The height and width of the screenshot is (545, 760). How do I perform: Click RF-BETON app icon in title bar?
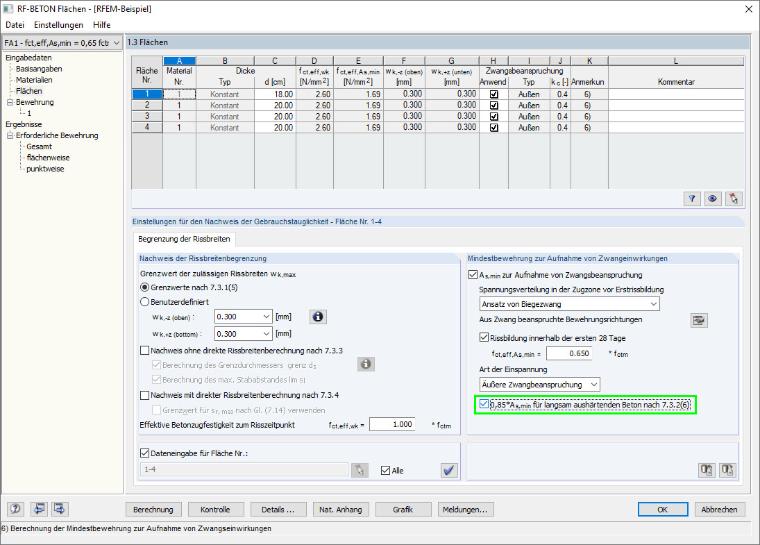tap(8, 9)
